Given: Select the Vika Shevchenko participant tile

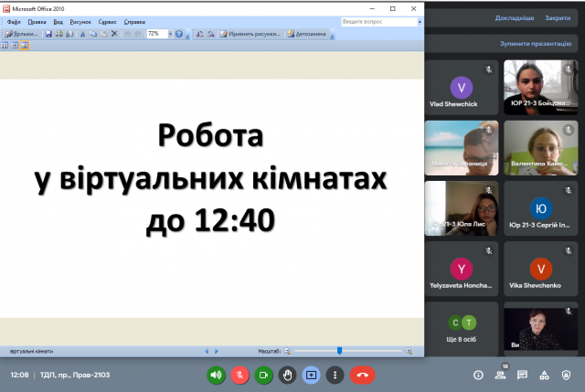Looking at the screenshot, I should pyautogui.click(x=540, y=269).
